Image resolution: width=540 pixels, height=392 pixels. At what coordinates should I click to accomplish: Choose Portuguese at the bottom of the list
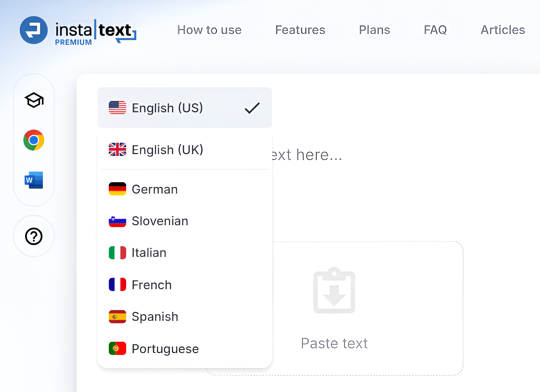165,349
